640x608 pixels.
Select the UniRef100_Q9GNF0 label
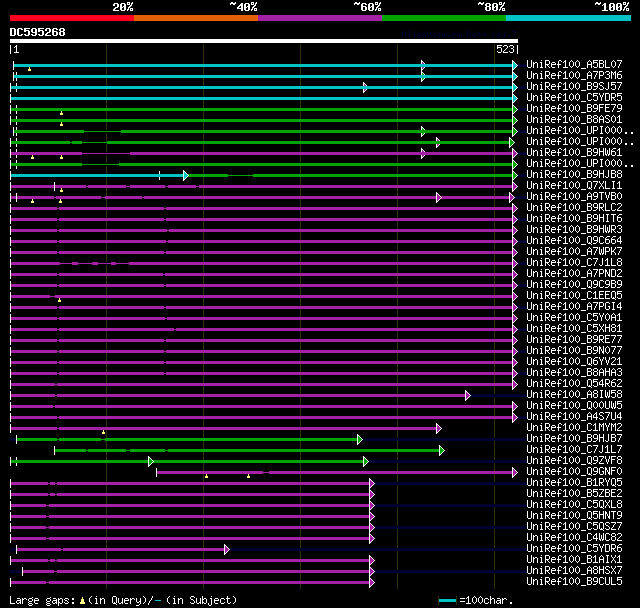tap(574, 472)
